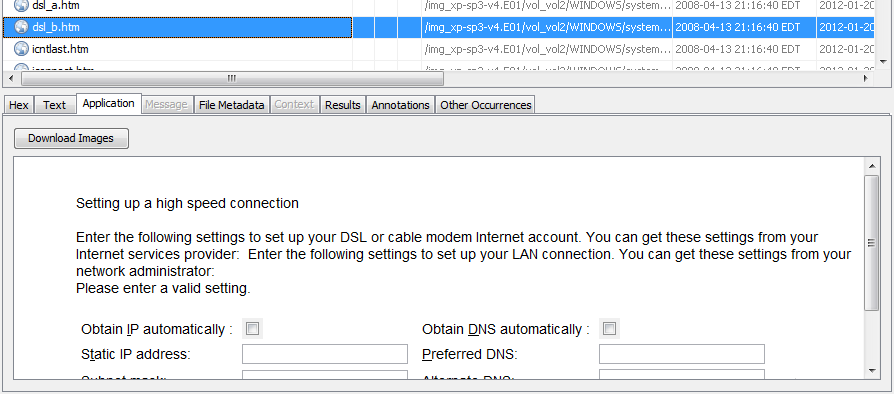Click the file list scroll-down arrow
The image size is (894, 394).
click(x=883, y=62)
